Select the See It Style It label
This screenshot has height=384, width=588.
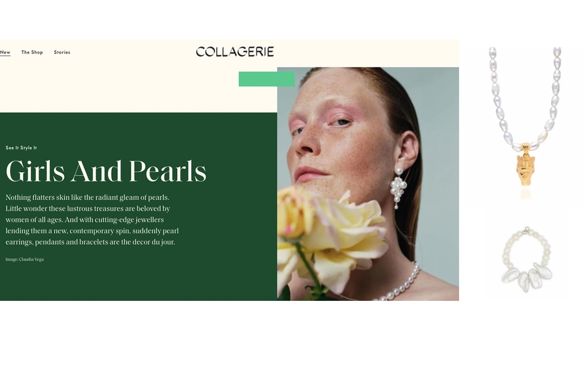click(21, 148)
